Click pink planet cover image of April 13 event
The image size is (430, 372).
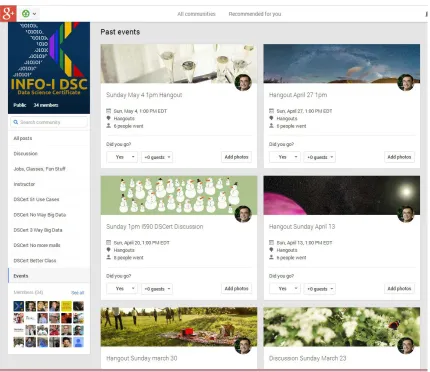click(x=342, y=195)
